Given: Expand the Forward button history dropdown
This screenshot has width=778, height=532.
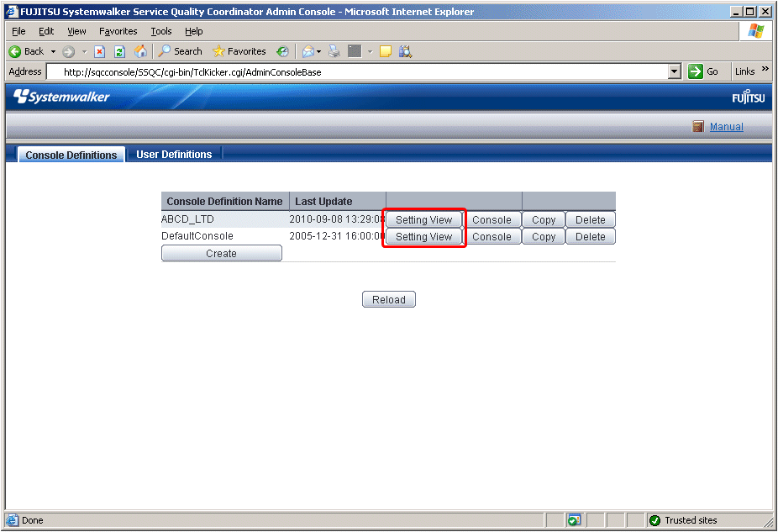Looking at the screenshot, I should (x=84, y=51).
